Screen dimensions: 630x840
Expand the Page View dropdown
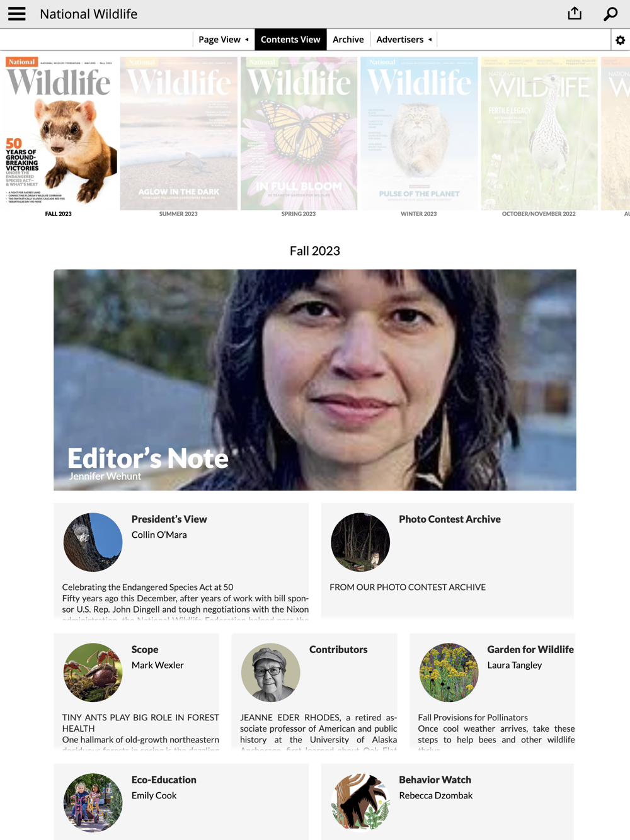tap(224, 39)
